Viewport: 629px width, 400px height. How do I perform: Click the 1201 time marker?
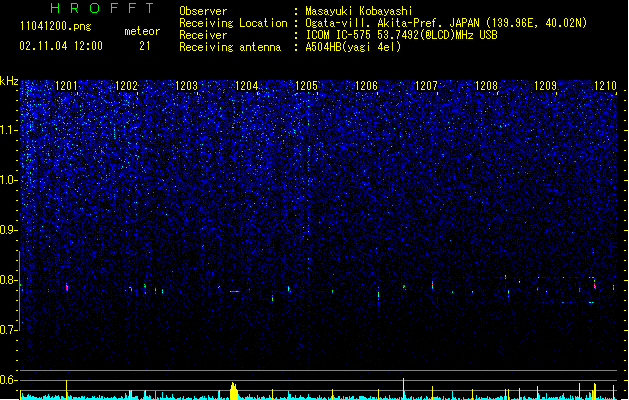click(66, 86)
